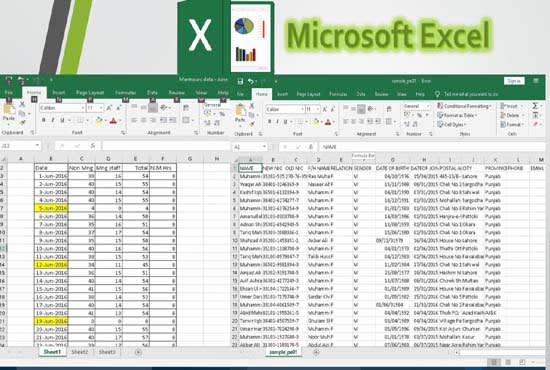
Task: Open Conditional Formatting dropdown
Action: (x=464, y=106)
